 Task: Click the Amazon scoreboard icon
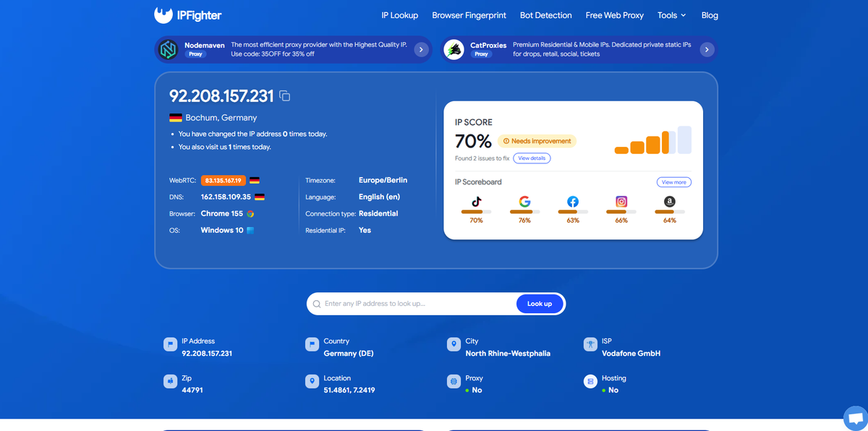(670, 202)
